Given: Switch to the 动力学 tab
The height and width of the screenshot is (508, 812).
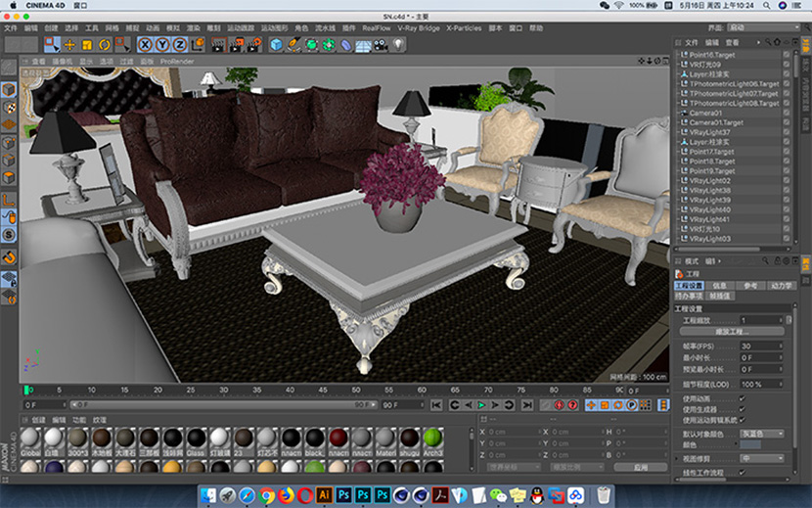Looking at the screenshot, I should pyautogui.click(x=783, y=285).
